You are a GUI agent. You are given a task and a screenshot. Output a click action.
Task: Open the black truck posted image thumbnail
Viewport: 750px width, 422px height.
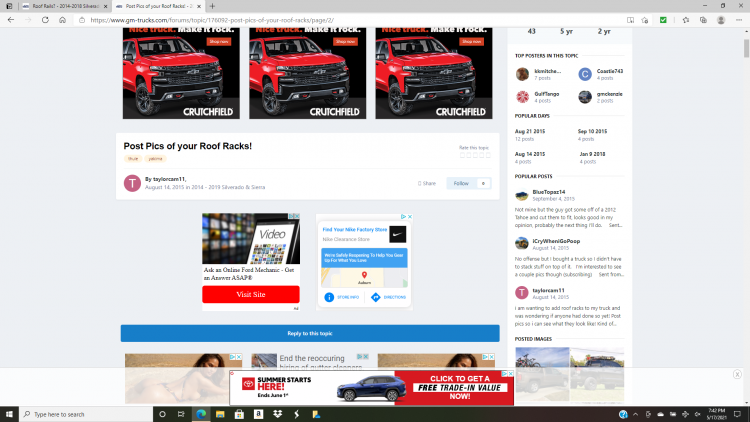[x=597, y=373]
